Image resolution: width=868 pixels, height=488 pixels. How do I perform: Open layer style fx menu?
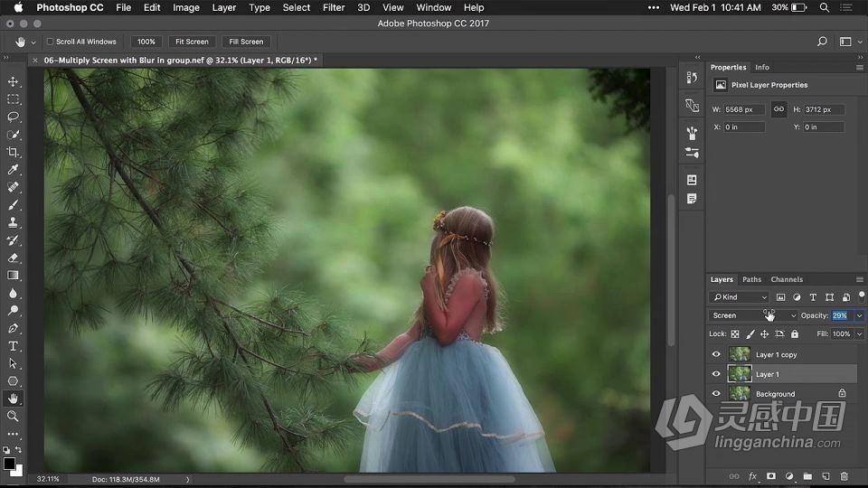(753, 476)
